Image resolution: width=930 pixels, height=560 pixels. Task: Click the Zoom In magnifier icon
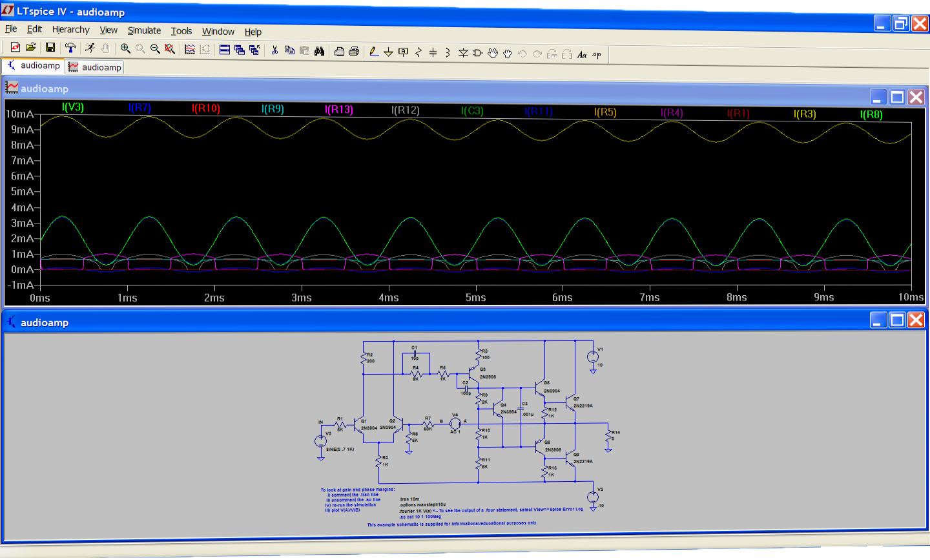(125, 49)
